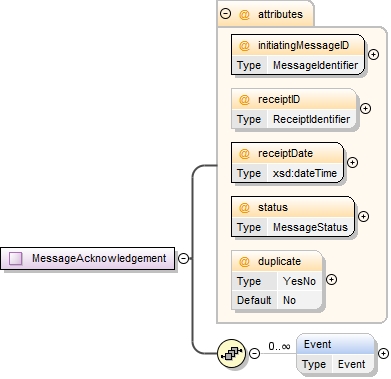The image size is (391, 379).
Task: Click the @ icon of duplicate
Action: 244,261
